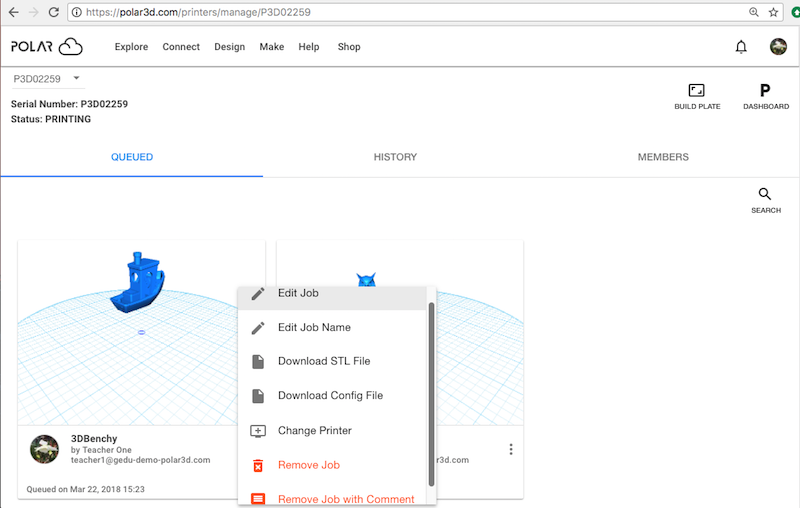
Task: Select Remove Job option
Action: point(332,465)
